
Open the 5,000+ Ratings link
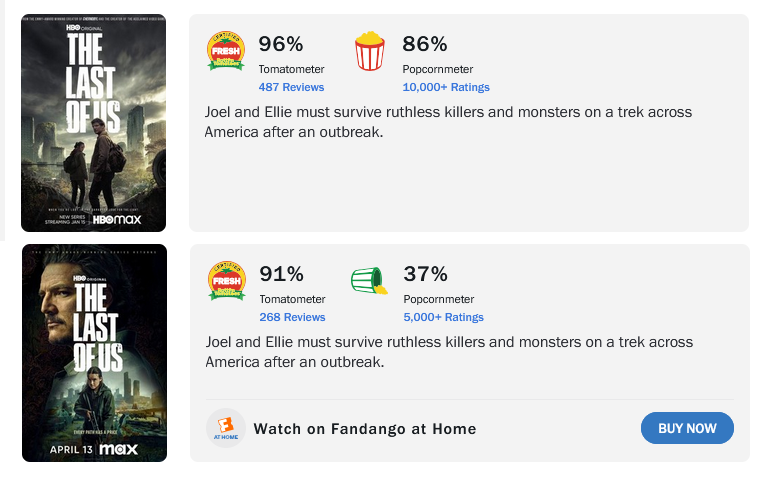[x=443, y=317]
